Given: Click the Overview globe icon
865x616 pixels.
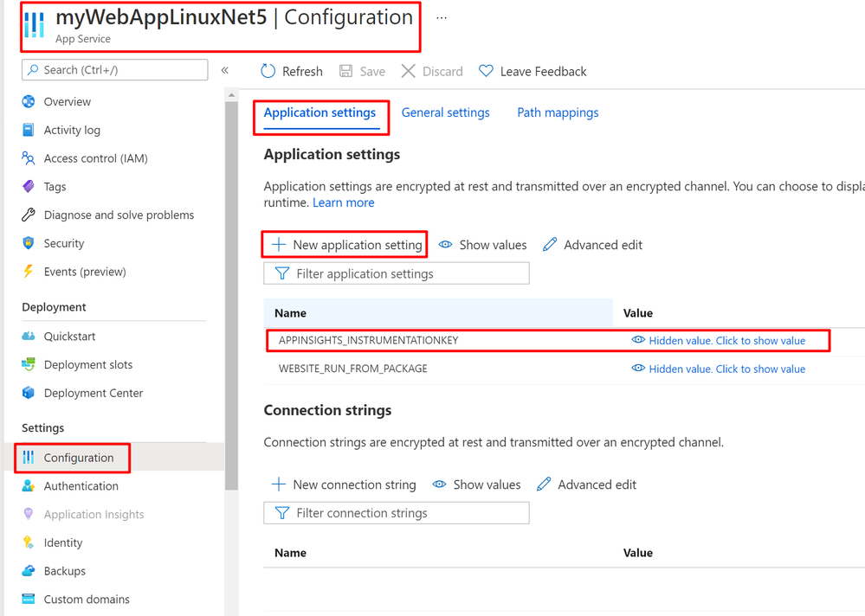Looking at the screenshot, I should tap(28, 102).
